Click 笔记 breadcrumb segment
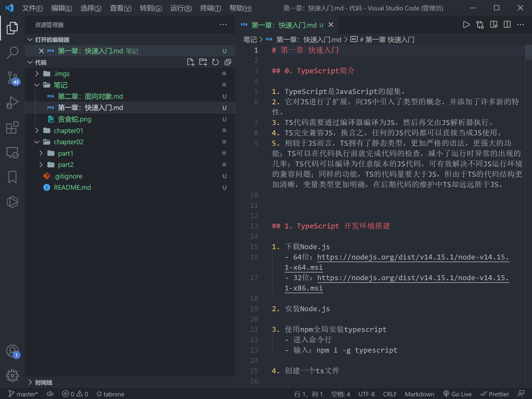The height and width of the screenshot is (399, 532). click(x=250, y=40)
